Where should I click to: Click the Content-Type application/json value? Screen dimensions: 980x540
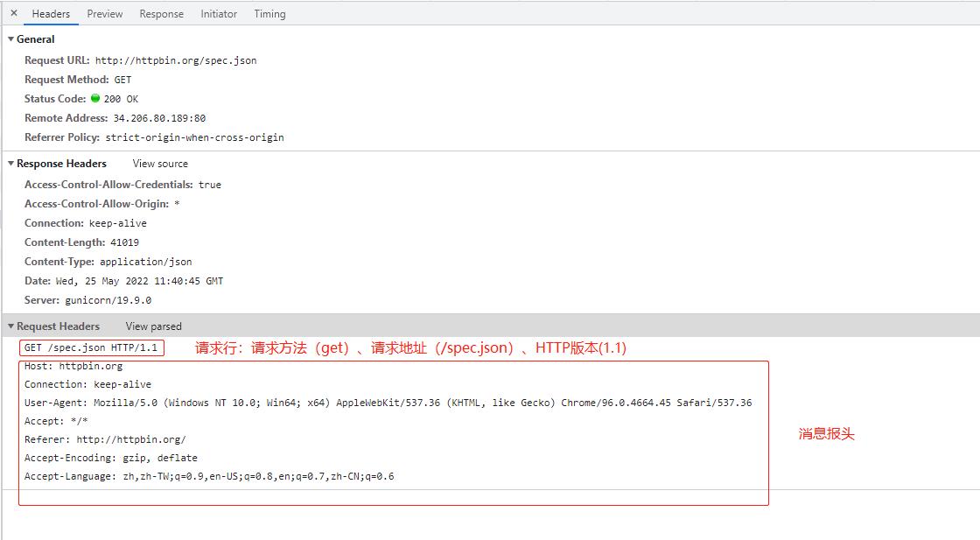145,262
